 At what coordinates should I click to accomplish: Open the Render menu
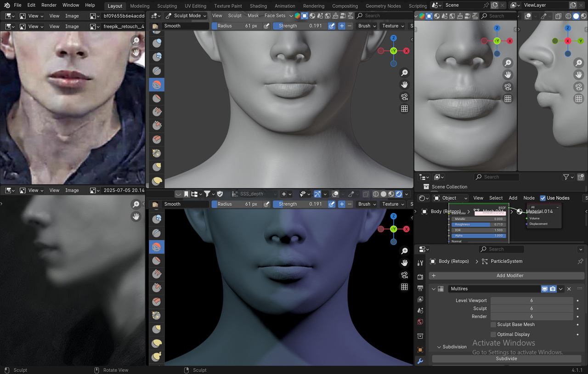[49, 5]
